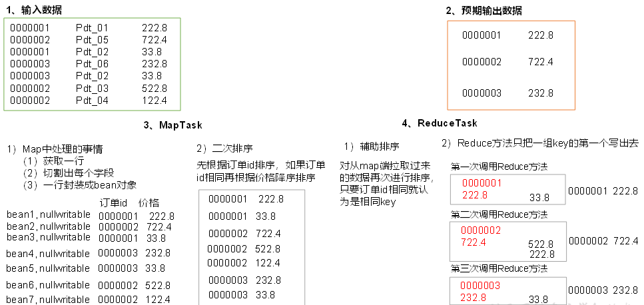This screenshot has width=644, height=305.
Task: Click the '先根据订单id排序' description paragraph
Action: [262, 172]
